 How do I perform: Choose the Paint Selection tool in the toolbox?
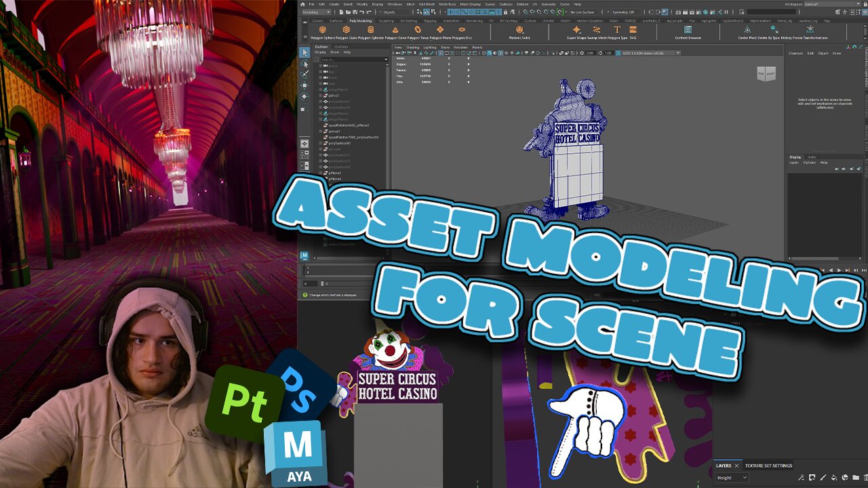click(x=304, y=75)
